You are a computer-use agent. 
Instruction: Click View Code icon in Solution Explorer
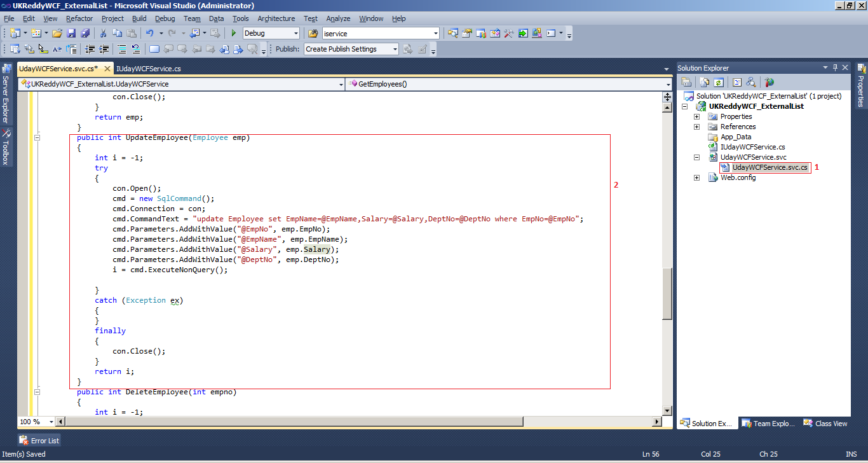[x=737, y=82]
